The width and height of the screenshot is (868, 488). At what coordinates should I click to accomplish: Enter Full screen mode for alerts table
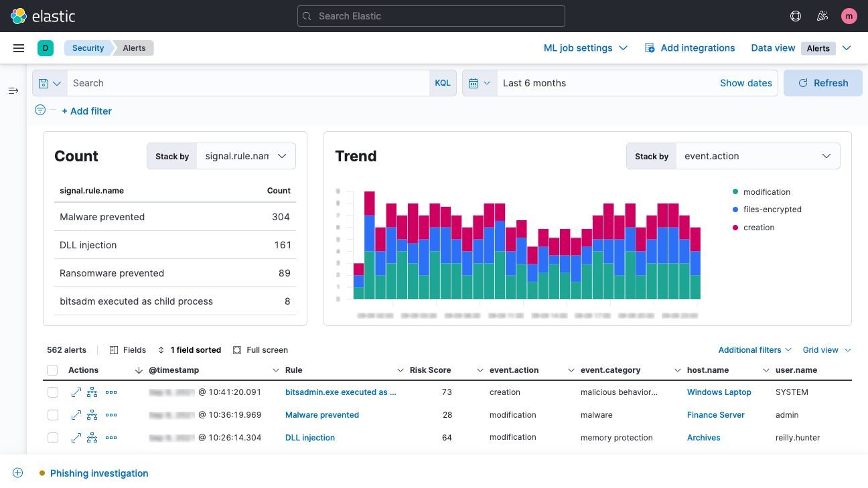click(x=261, y=350)
